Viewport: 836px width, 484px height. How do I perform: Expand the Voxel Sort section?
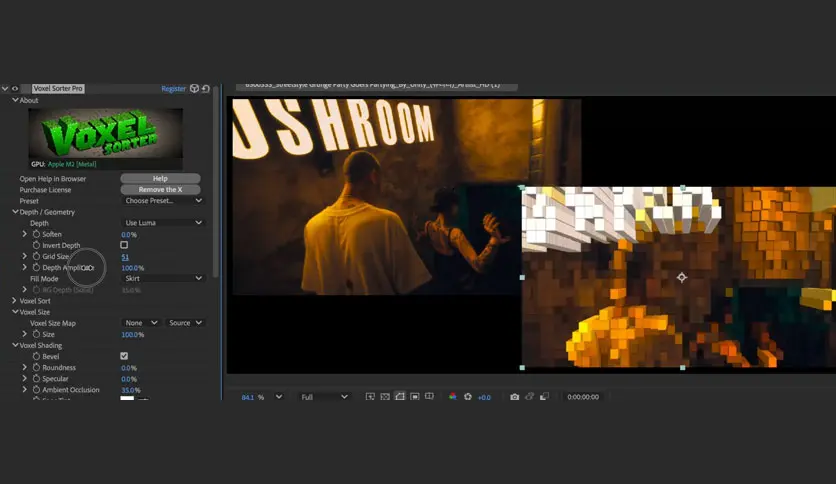pyautogui.click(x=14, y=301)
